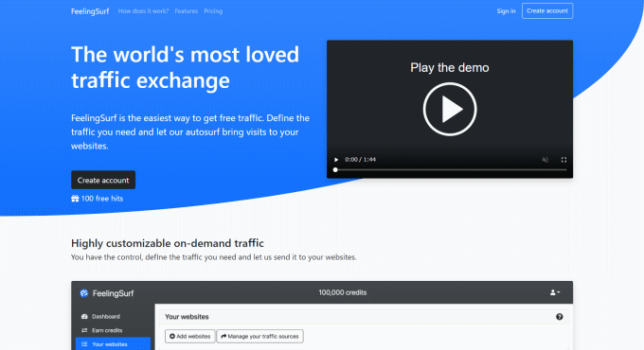This screenshot has height=350, width=644.
Task: Open the Features nav link
Action: tap(186, 11)
